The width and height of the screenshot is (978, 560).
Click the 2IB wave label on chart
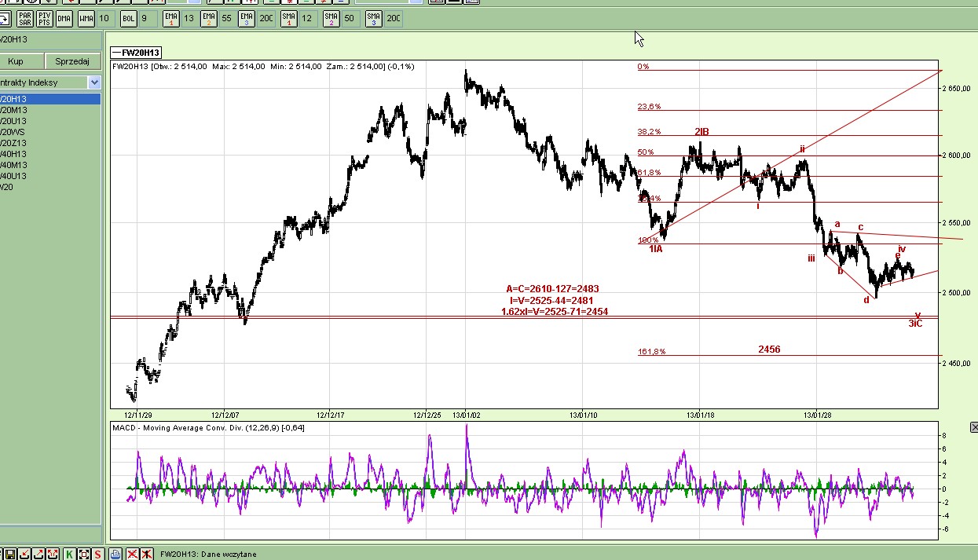tap(701, 132)
